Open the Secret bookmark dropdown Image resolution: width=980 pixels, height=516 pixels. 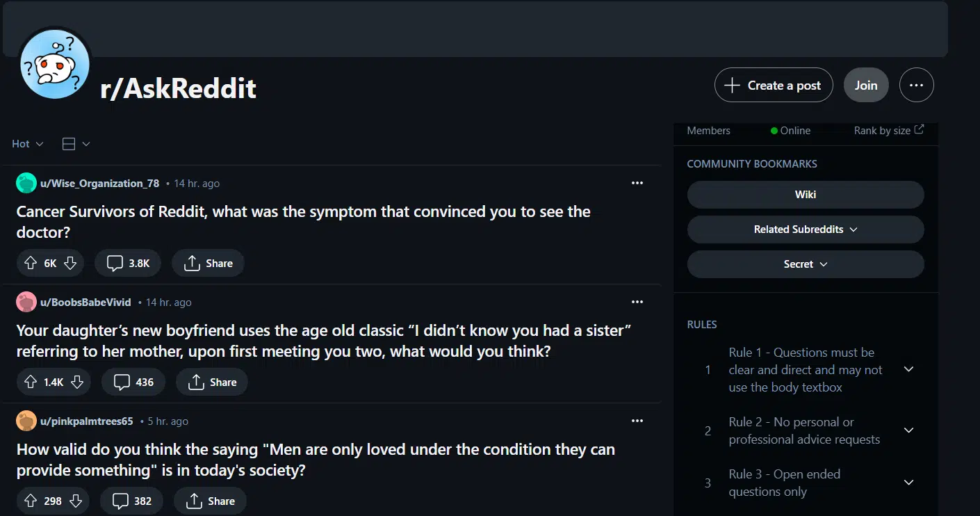click(805, 264)
